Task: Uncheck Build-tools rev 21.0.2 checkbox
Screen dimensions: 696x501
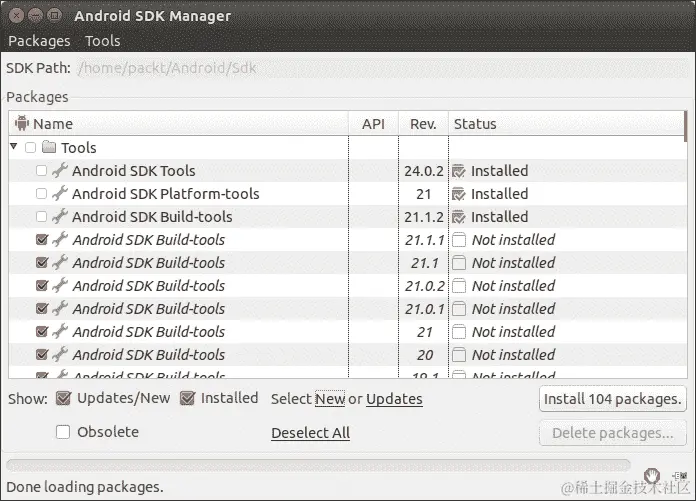Action: pos(42,285)
